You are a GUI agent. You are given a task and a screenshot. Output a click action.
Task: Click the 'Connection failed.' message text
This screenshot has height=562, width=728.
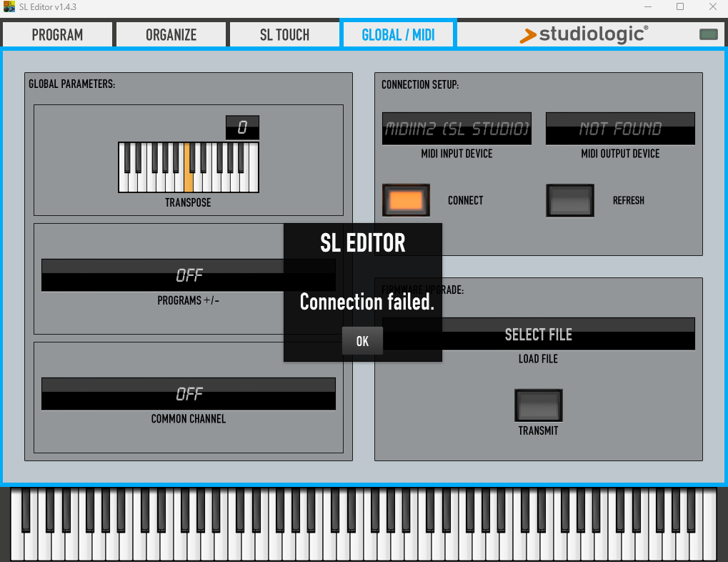pos(367,302)
